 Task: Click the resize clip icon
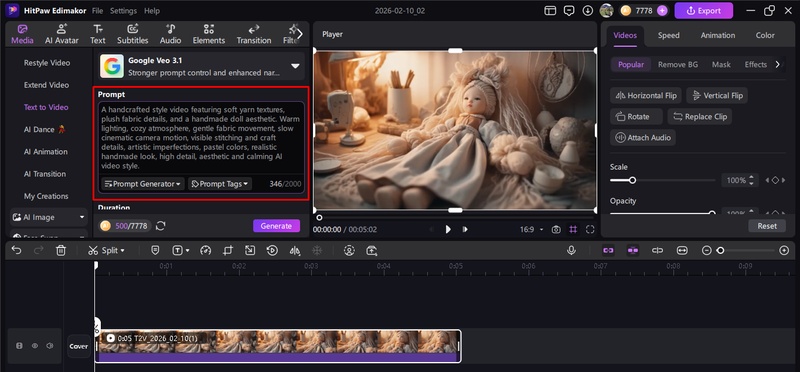point(249,251)
